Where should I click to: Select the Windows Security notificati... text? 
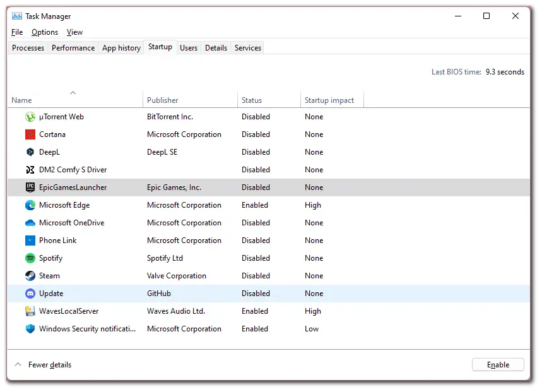pyautogui.click(x=88, y=329)
